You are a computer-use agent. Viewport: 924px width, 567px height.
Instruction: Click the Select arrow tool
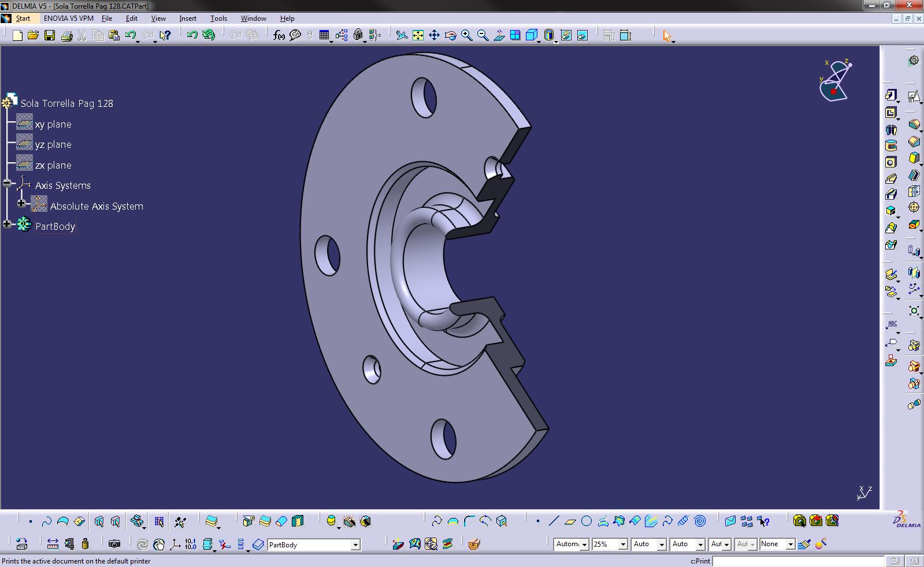click(667, 36)
